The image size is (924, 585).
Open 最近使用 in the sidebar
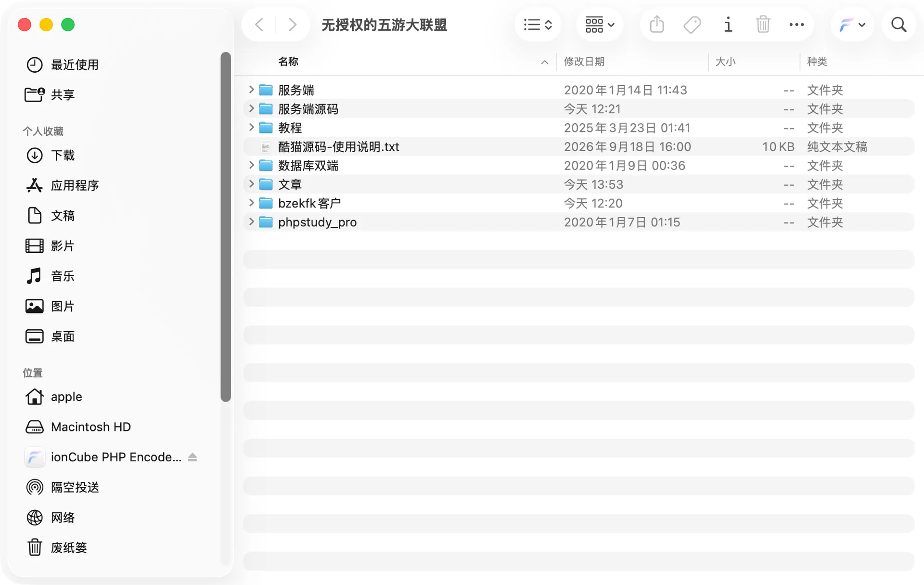[75, 65]
